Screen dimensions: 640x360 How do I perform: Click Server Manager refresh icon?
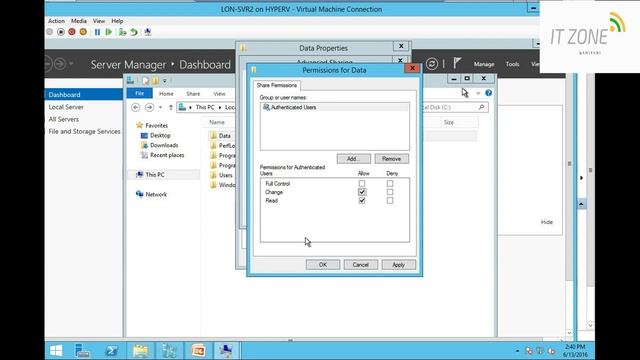click(x=432, y=64)
